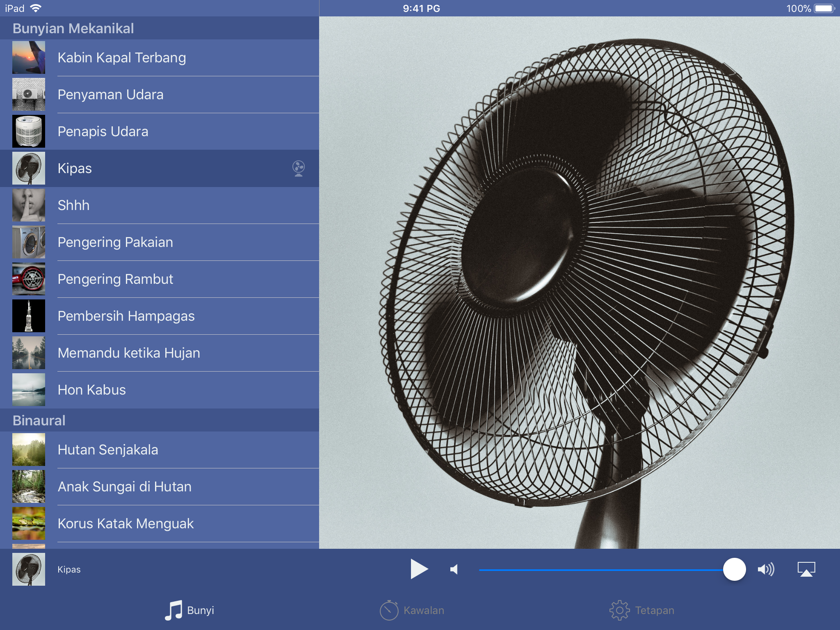Play the Kipas sound
Viewport: 840px width, 630px height.
pyautogui.click(x=419, y=569)
